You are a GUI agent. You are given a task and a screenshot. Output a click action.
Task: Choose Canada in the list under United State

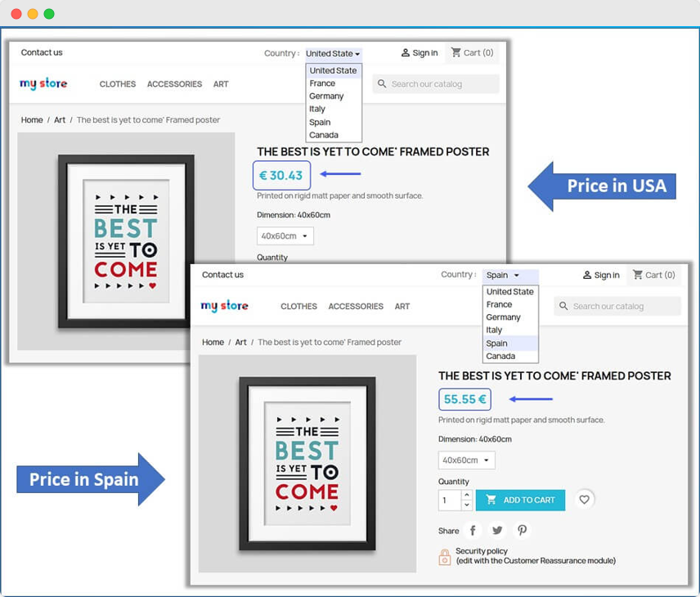[324, 135]
